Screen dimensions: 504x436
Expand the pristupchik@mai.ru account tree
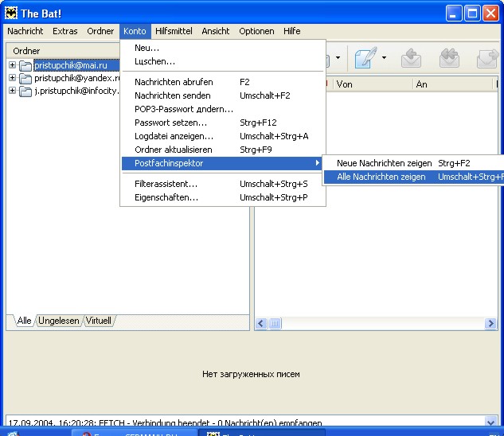12,65
